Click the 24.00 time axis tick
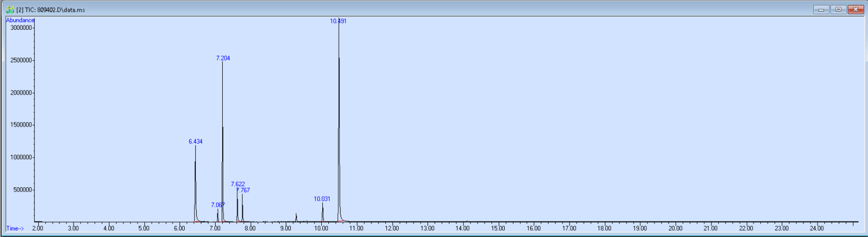 click(817, 228)
